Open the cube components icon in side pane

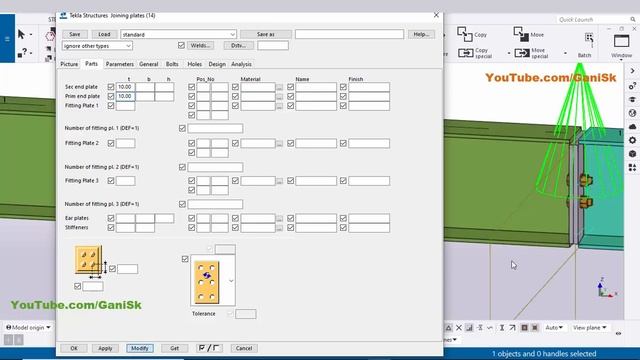pos(632,153)
